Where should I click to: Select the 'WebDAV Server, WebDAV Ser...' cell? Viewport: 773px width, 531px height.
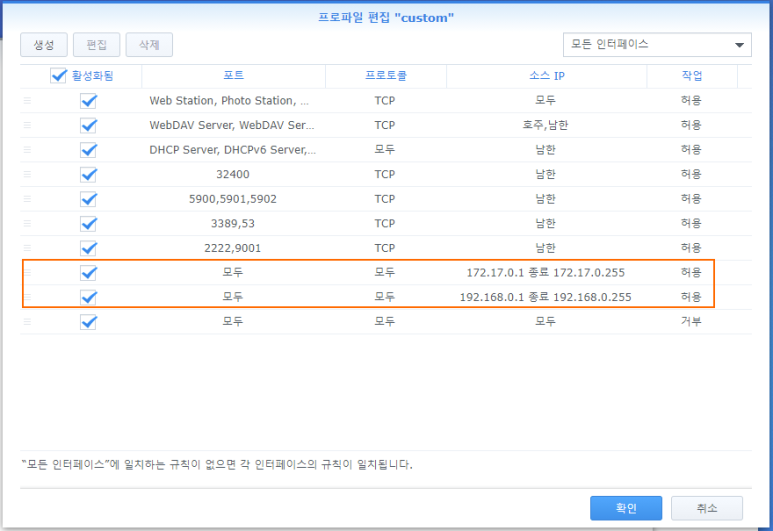pyautogui.click(x=232, y=125)
